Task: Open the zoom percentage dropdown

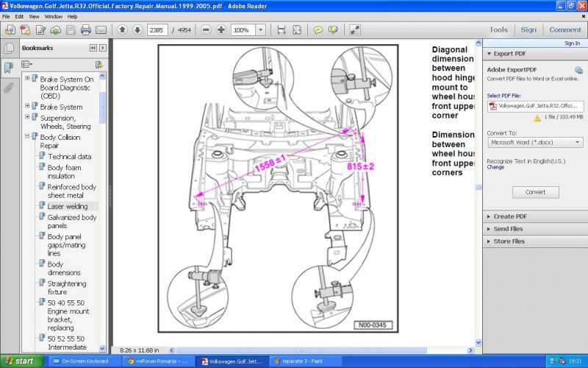Action: [261, 30]
